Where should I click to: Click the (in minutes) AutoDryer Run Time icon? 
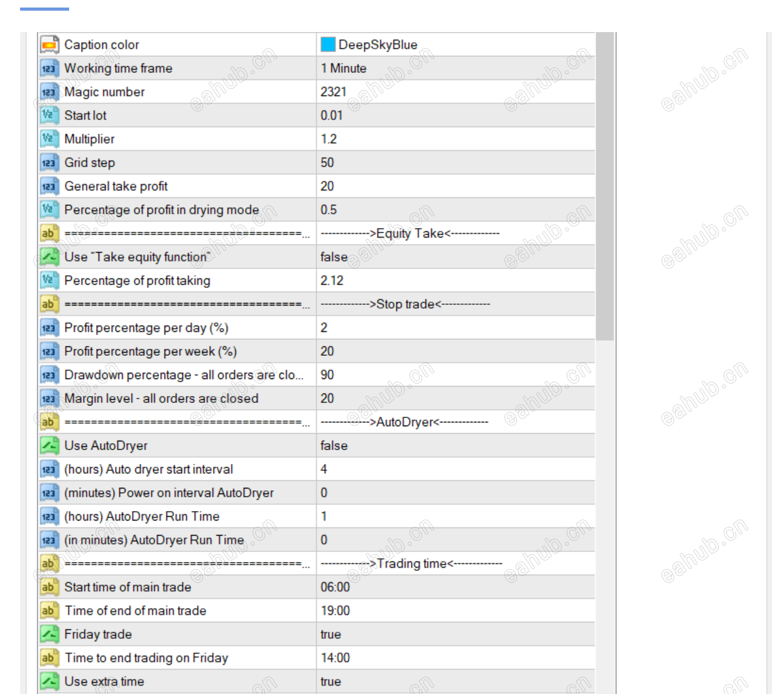tap(49, 539)
